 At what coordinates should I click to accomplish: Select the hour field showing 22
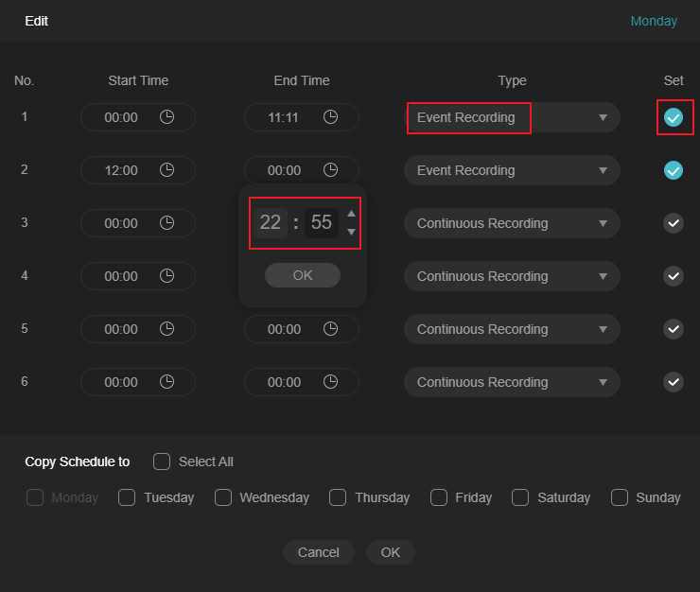[271, 222]
